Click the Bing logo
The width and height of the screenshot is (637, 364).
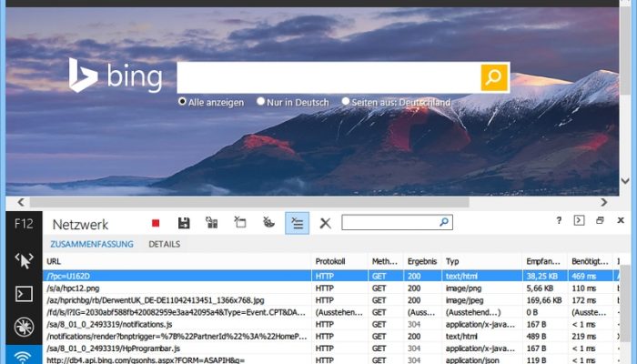116,76
